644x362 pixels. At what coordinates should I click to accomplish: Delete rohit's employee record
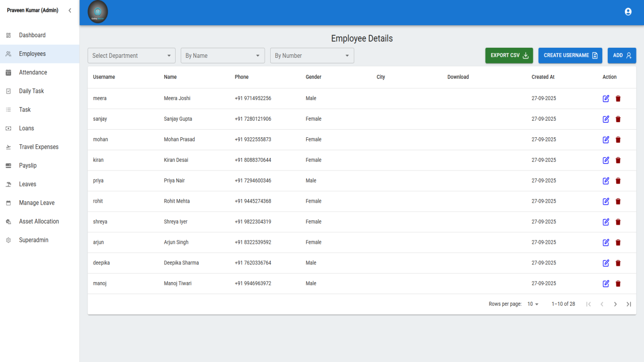tap(618, 202)
